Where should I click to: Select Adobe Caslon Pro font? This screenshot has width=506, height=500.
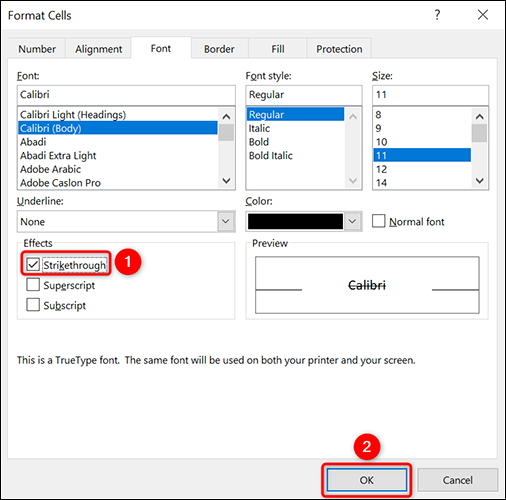pos(118,183)
